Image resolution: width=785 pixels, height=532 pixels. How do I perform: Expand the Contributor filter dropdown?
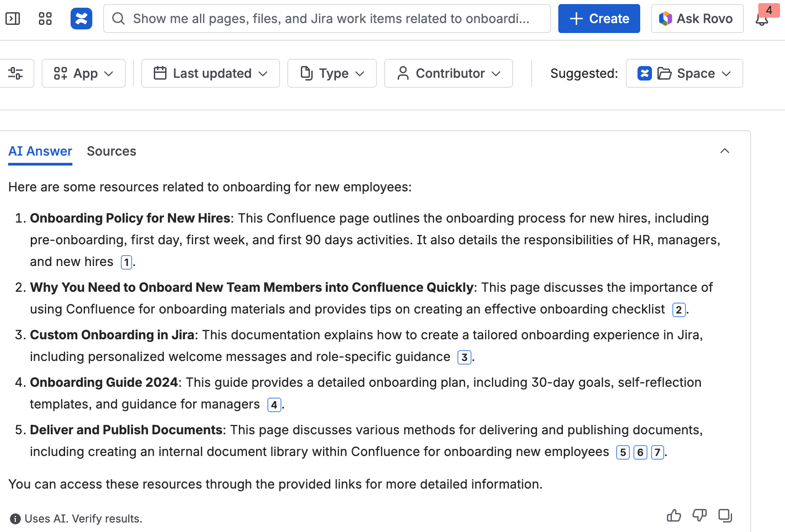tap(448, 73)
